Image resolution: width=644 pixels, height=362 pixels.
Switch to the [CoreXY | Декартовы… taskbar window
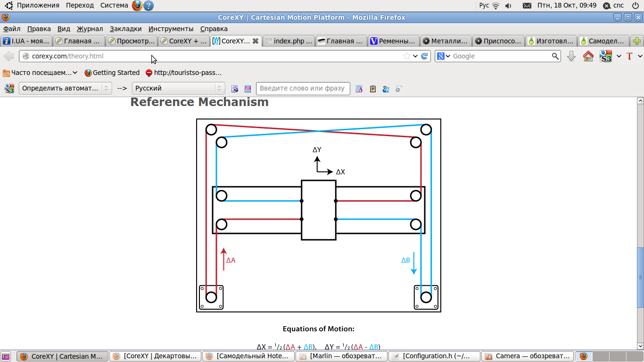tap(156, 356)
